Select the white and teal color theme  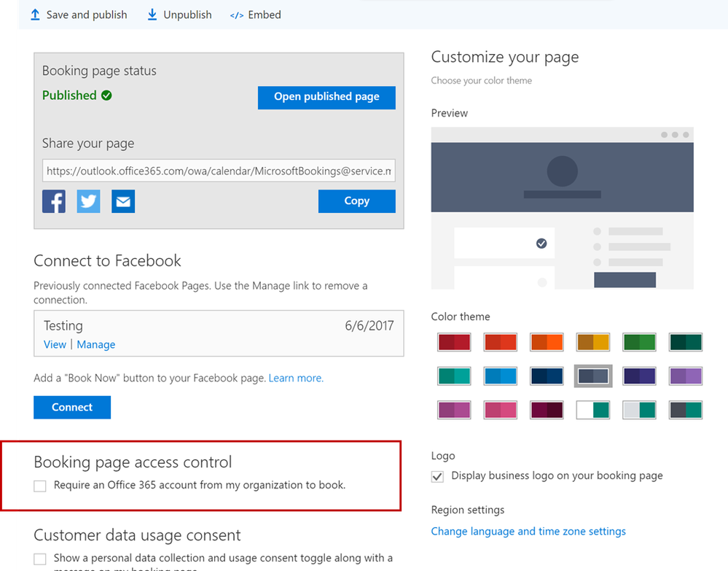[593, 411]
